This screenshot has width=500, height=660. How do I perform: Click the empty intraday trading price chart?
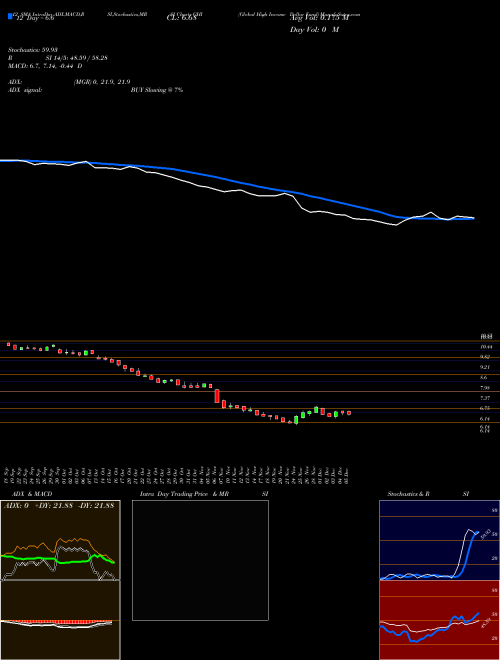200,560
